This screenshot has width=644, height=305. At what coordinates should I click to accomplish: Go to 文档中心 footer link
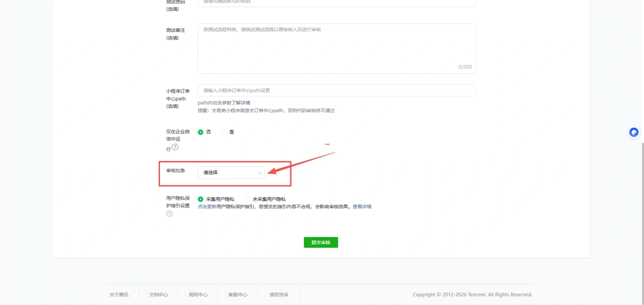(x=158, y=294)
